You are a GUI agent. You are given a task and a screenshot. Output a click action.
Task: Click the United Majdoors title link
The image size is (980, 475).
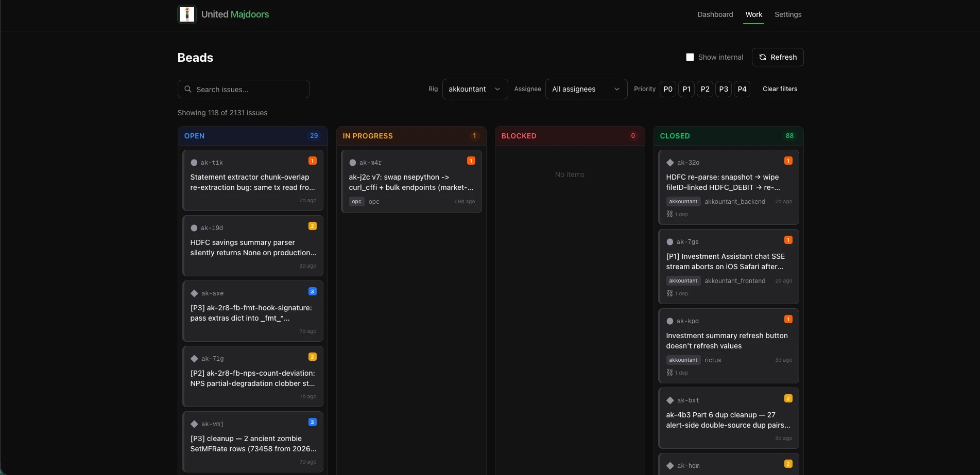235,14
